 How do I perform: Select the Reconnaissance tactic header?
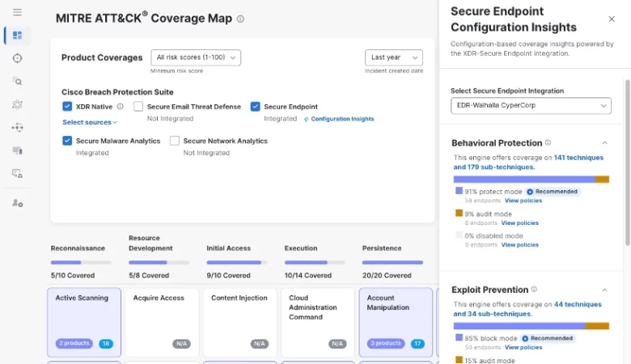pyautogui.click(x=78, y=248)
